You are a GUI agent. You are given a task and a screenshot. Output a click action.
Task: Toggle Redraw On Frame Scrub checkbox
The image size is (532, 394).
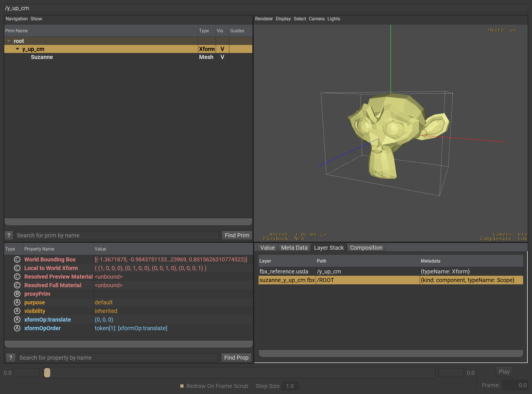point(182,386)
